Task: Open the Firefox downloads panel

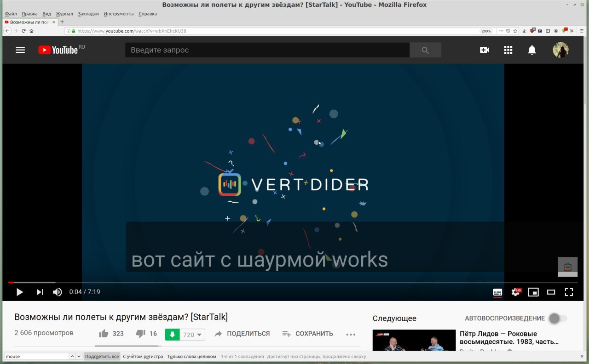Action: (524, 31)
